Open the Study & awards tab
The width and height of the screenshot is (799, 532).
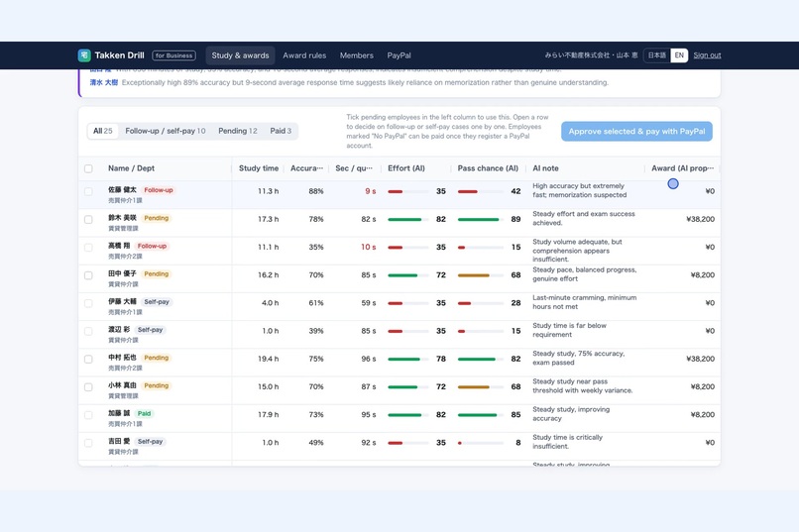point(240,54)
